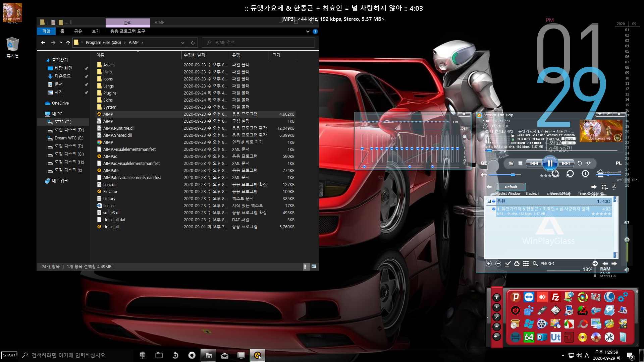Open files with AIMP folder icon
The height and width of the screenshot is (362, 644).
pos(511,163)
